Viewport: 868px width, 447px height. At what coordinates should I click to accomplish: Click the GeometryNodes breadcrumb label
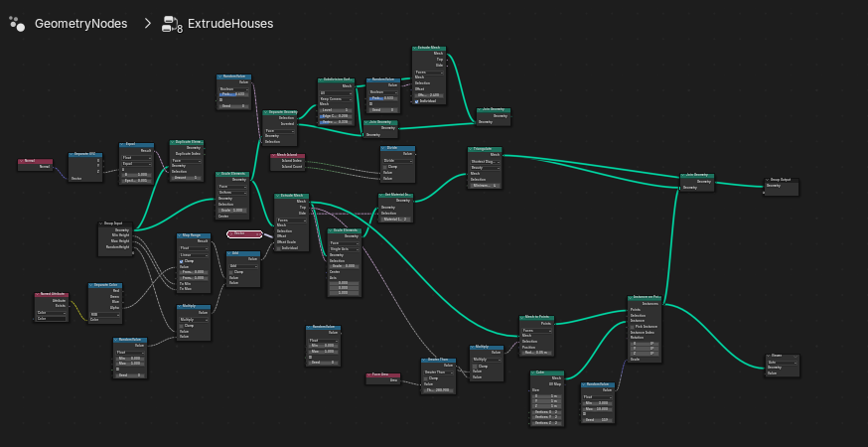pos(80,23)
